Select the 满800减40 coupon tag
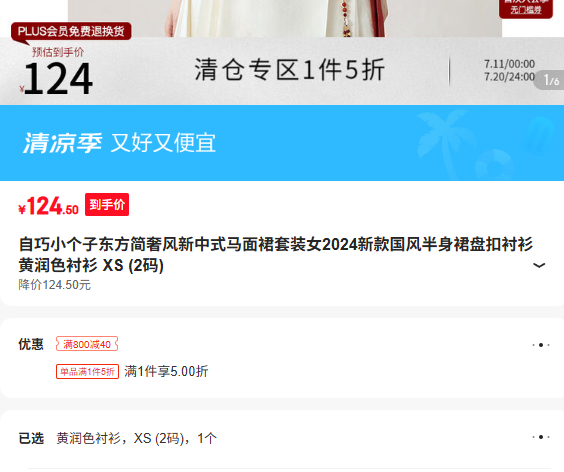 click(87, 344)
